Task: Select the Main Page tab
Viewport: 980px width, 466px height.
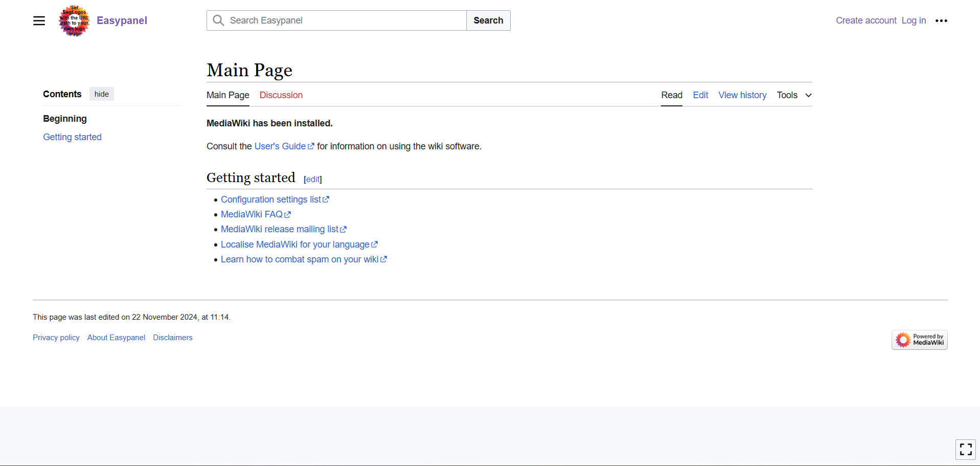Action: point(227,95)
